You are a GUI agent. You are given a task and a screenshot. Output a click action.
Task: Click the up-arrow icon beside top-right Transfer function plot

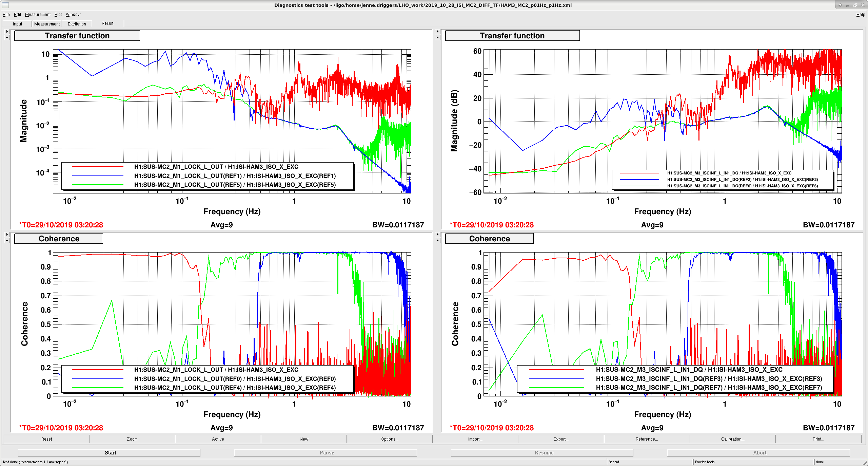(437, 37)
